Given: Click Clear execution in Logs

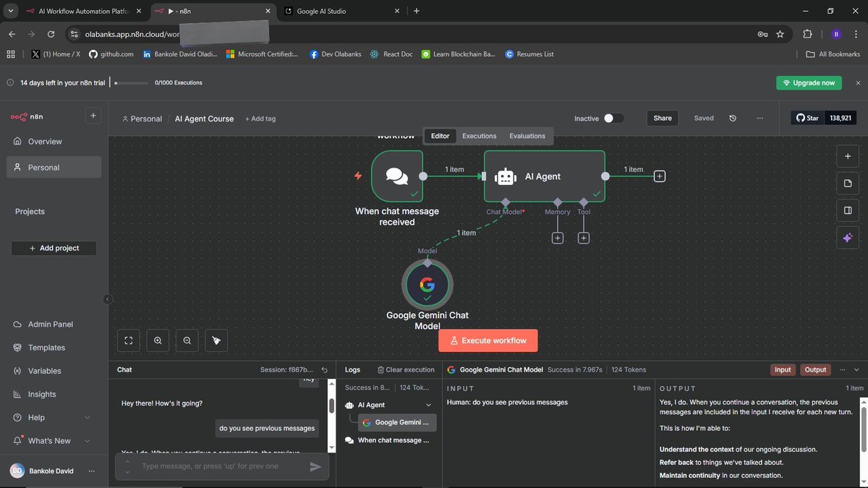Looking at the screenshot, I should pos(406,369).
